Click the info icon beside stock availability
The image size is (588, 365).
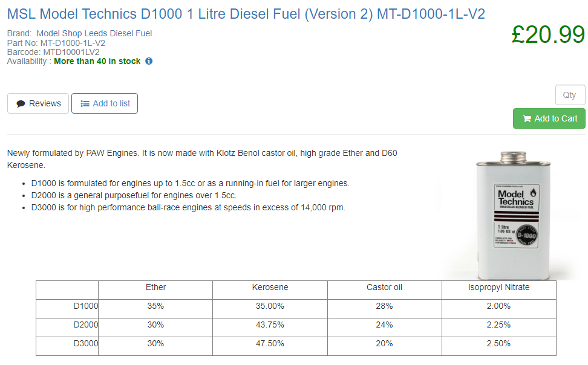coord(149,61)
